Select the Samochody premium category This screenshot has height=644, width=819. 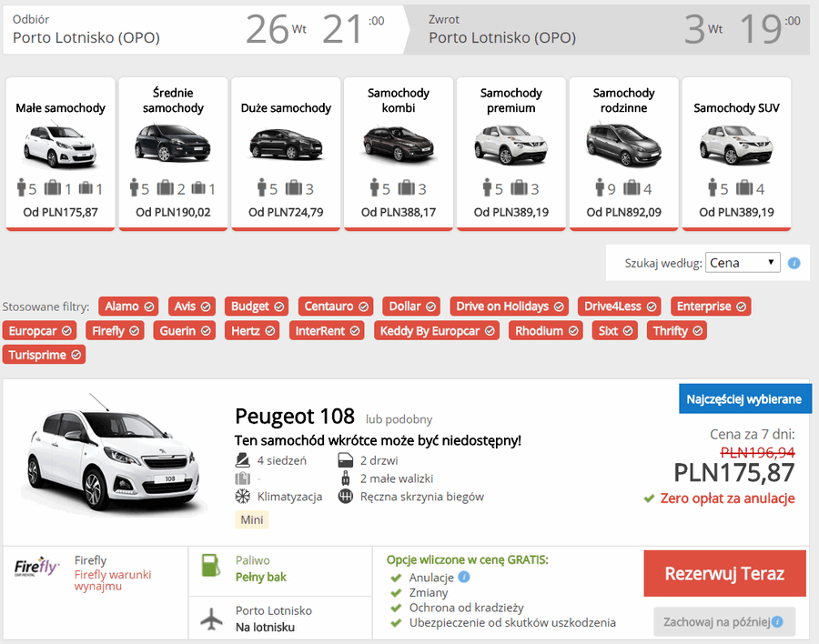(511, 154)
